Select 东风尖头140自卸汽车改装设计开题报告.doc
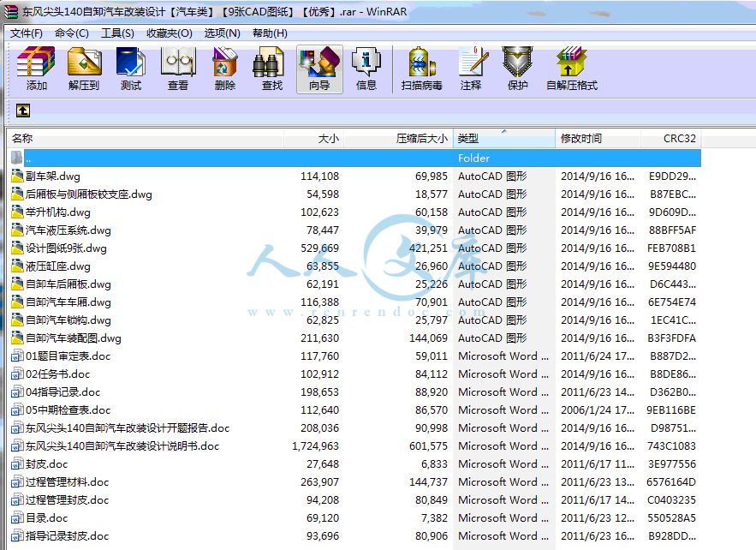Screen dimensions: 756x550 click(x=128, y=428)
